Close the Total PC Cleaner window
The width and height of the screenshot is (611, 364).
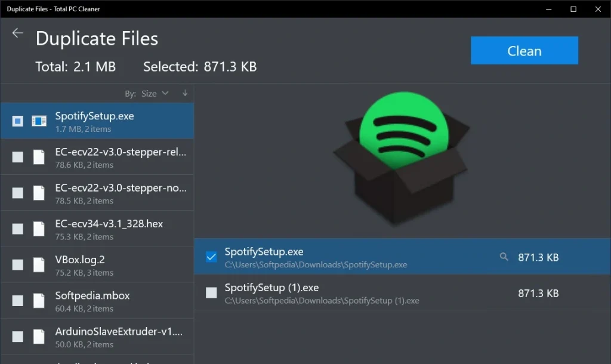[598, 9]
